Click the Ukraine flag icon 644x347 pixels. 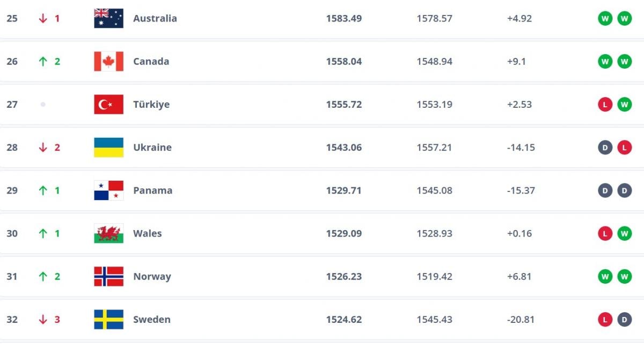[108, 147]
